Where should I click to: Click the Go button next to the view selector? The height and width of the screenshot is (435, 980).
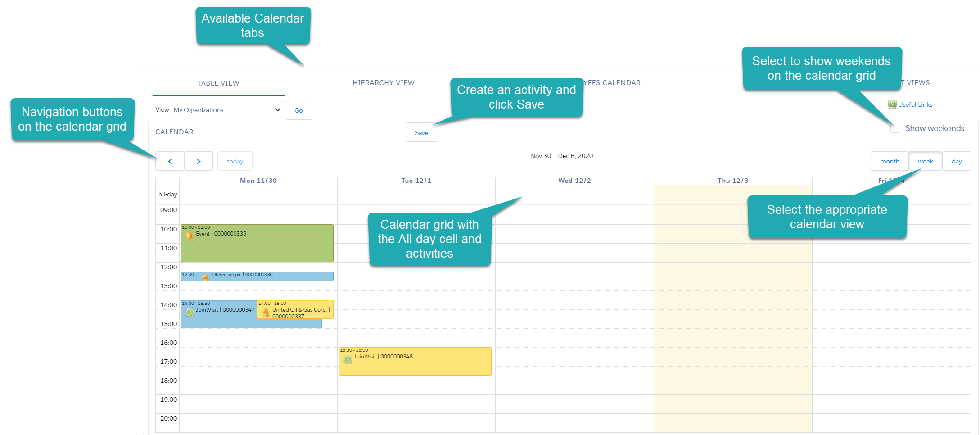(298, 110)
